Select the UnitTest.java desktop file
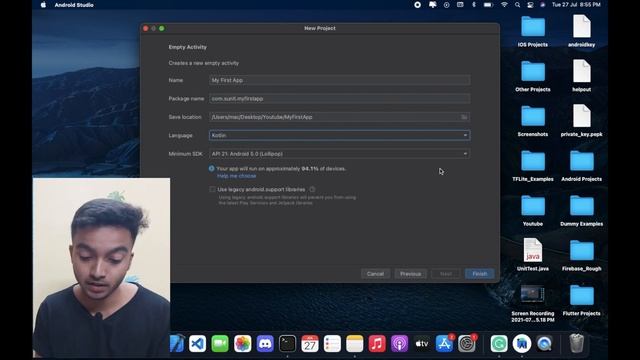This screenshot has width=640, height=360. (x=533, y=255)
